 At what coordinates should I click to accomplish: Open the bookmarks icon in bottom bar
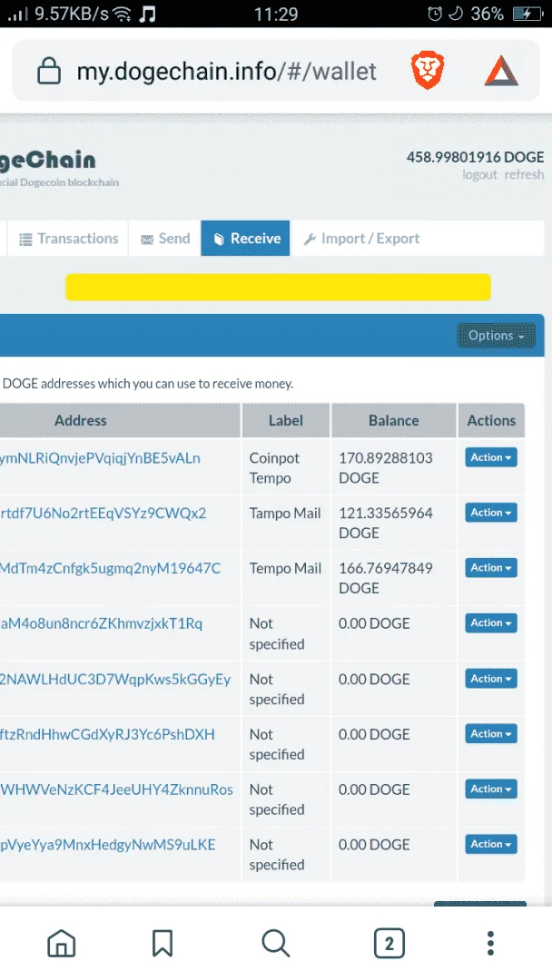click(163, 943)
